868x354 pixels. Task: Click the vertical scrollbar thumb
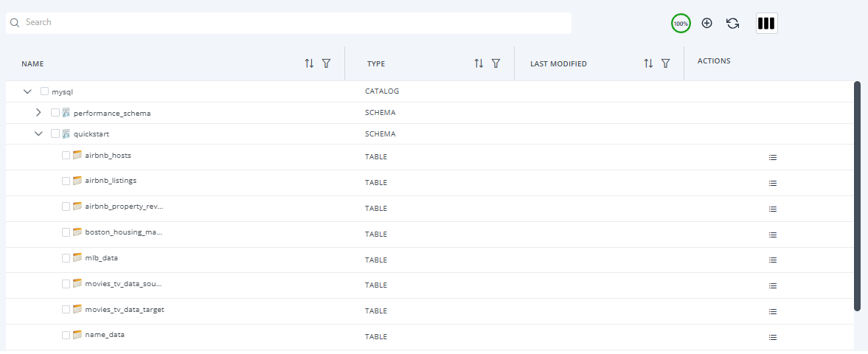pyautogui.click(x=858, y=196)
